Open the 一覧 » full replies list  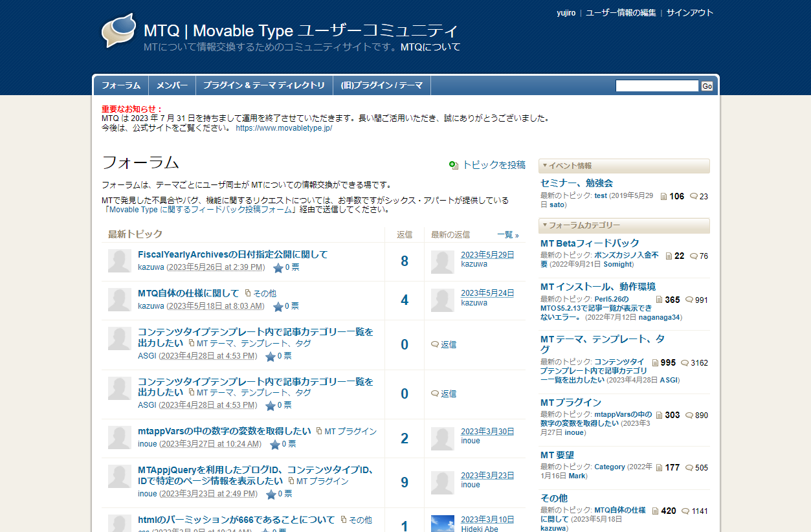[507, 235]
